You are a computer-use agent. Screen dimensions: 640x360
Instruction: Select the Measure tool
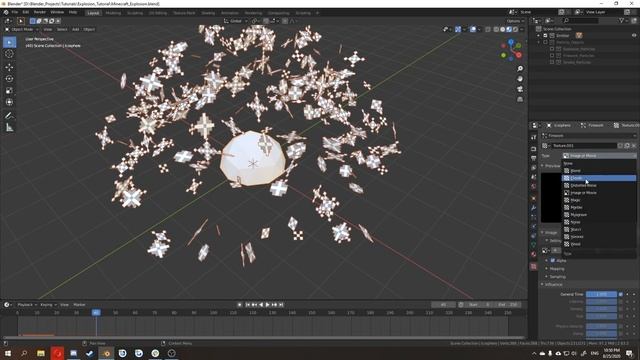click(9, 128)
